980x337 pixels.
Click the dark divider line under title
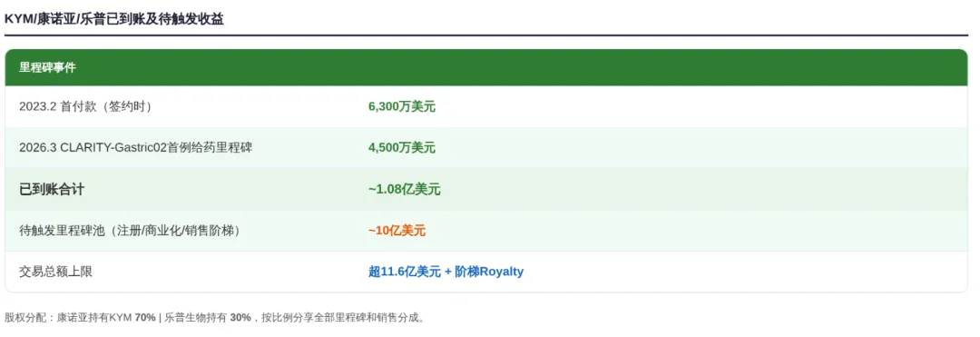click(486, 35)
